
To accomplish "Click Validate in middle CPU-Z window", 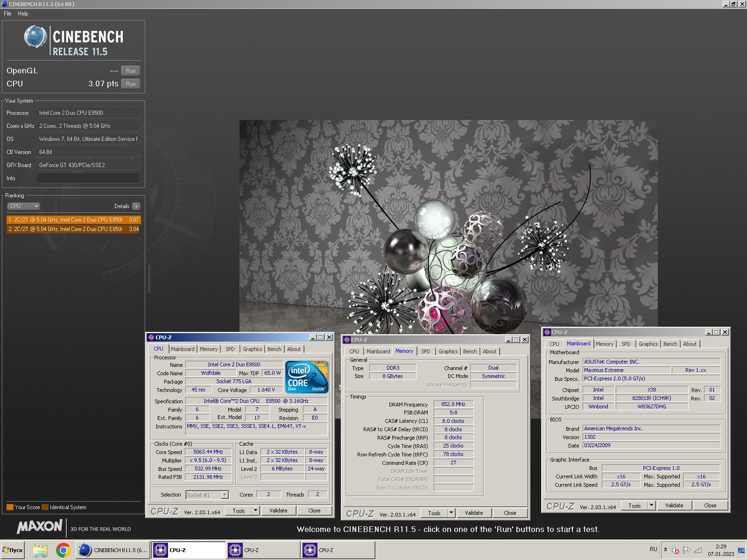I will [x=474, y=513].
